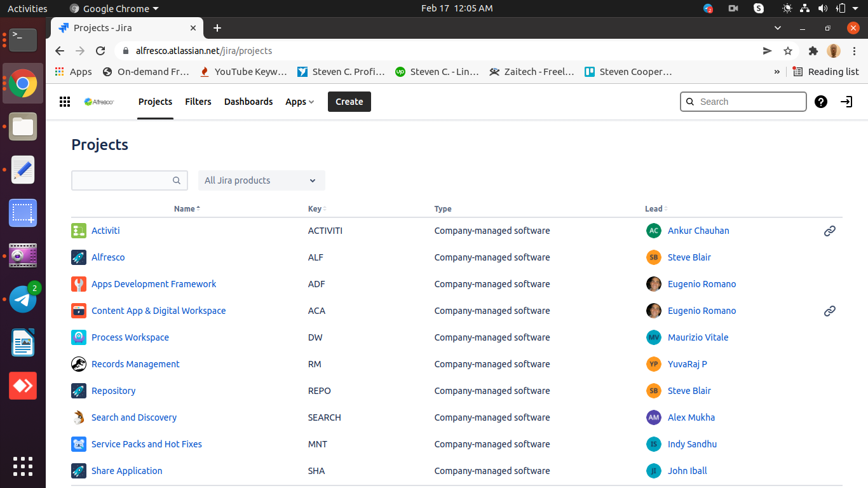Click the MV avatar for Maurizio Vitale
Image resolution: width=868 pixels, height=488 pixels.
[x=654, y=337]
